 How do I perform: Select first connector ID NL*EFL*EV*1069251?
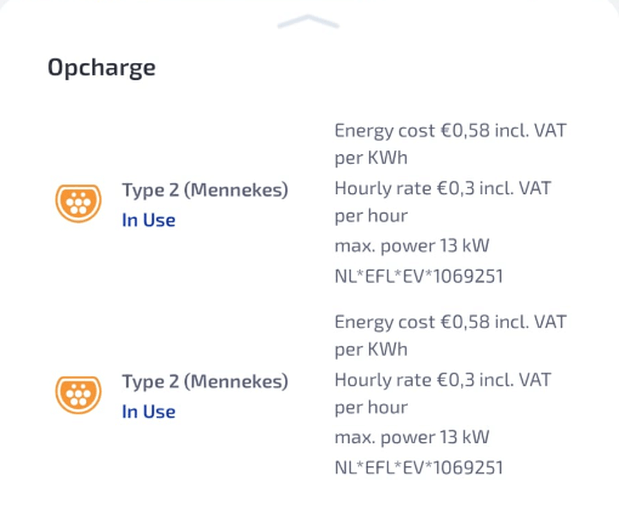click(x=419, y=276)
